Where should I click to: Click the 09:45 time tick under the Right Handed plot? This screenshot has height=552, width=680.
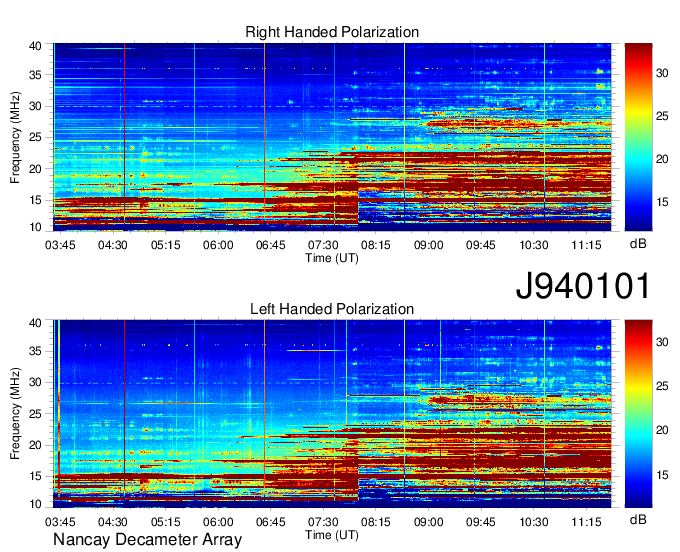(x=481, y=245)
